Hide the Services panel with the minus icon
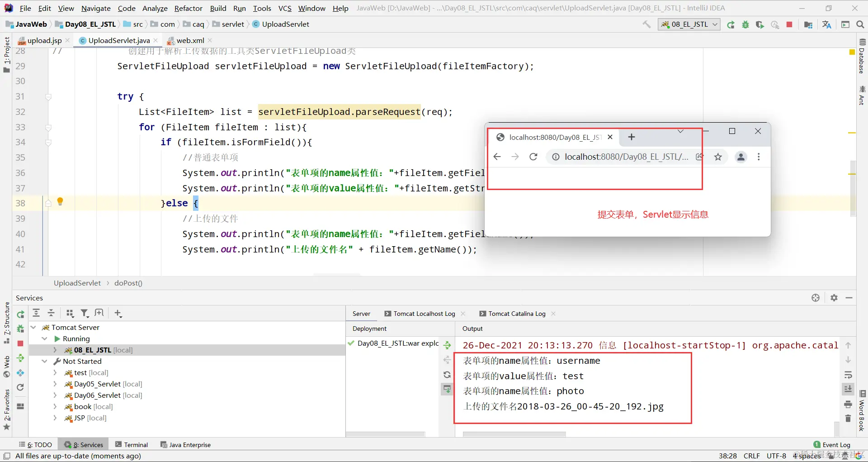868x462 pixels. [849, 298]
